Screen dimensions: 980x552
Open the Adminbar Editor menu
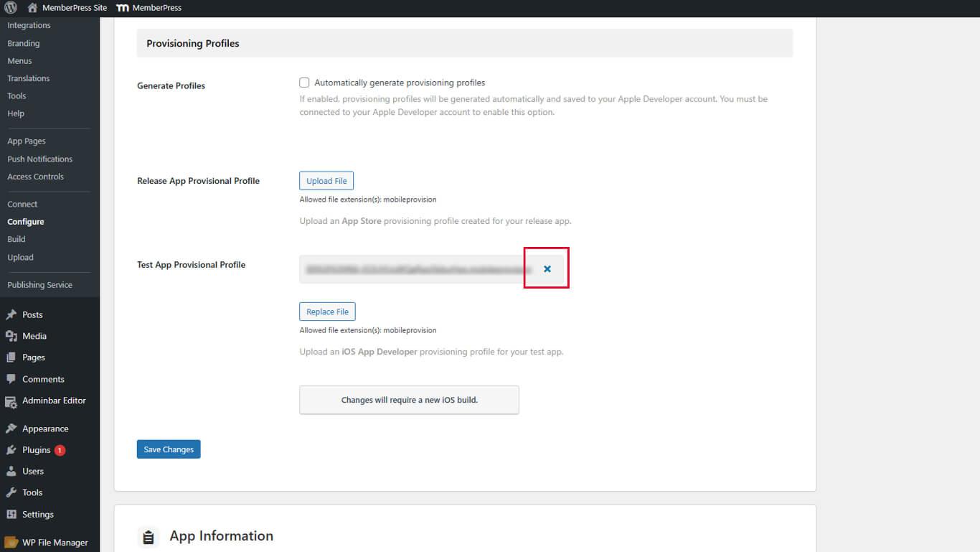point(54,401)
